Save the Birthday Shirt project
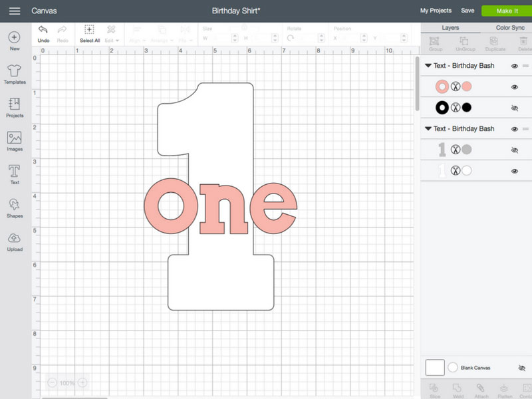The height and width of the screenshot is (399, 532). click(x=467, y=11)
